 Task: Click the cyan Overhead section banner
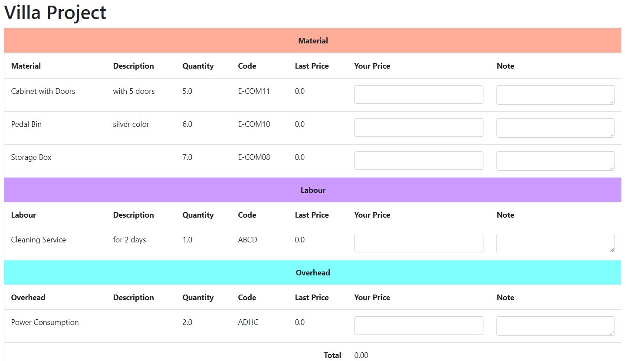tap(312, 273)
